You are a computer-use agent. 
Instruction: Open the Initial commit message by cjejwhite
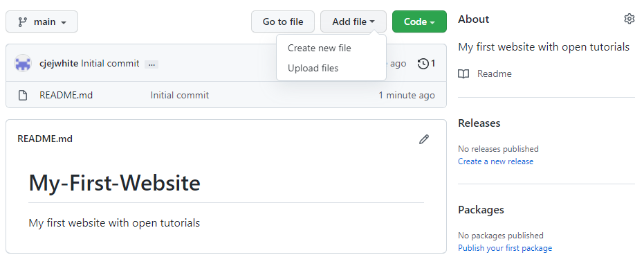pos(110,64)
